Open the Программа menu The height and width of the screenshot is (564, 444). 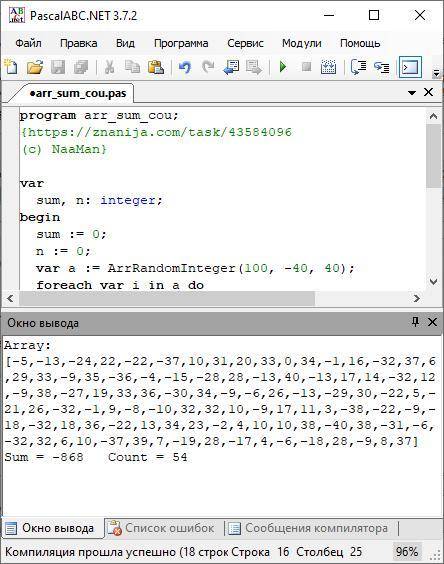[x=181, y=44]
